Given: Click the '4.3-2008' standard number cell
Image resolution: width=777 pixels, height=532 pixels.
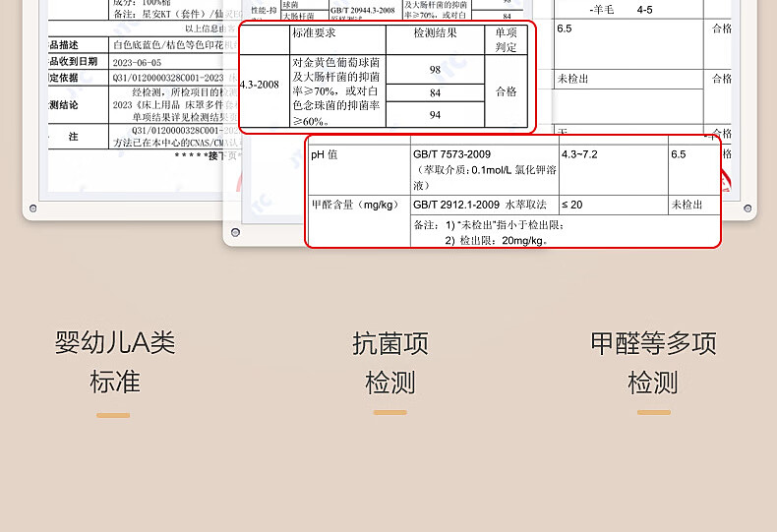Looking at the screenshot, I should [x=260, y=85].
